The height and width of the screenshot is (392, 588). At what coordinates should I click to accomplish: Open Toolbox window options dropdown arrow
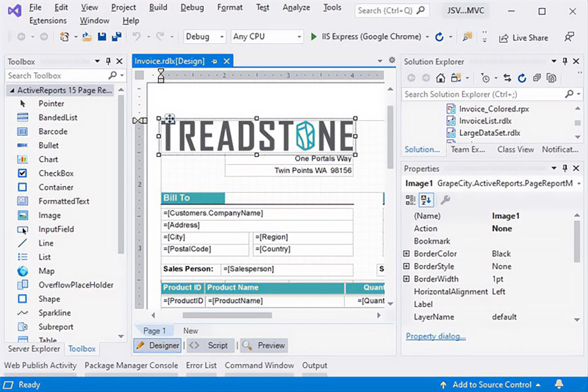point(97,61)
